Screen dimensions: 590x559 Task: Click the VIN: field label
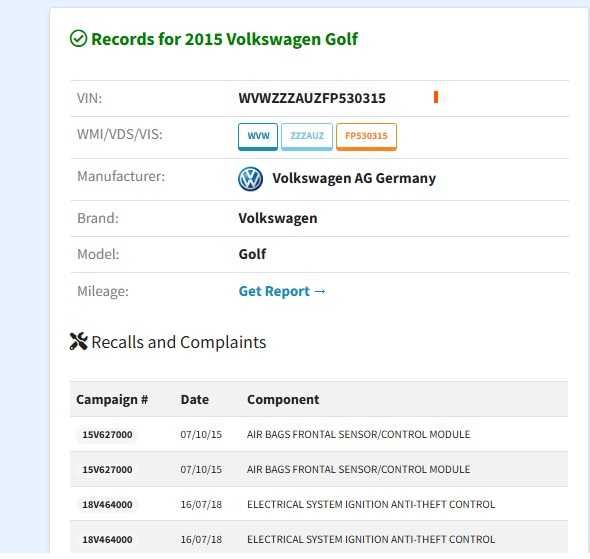[x=89, y=98]
